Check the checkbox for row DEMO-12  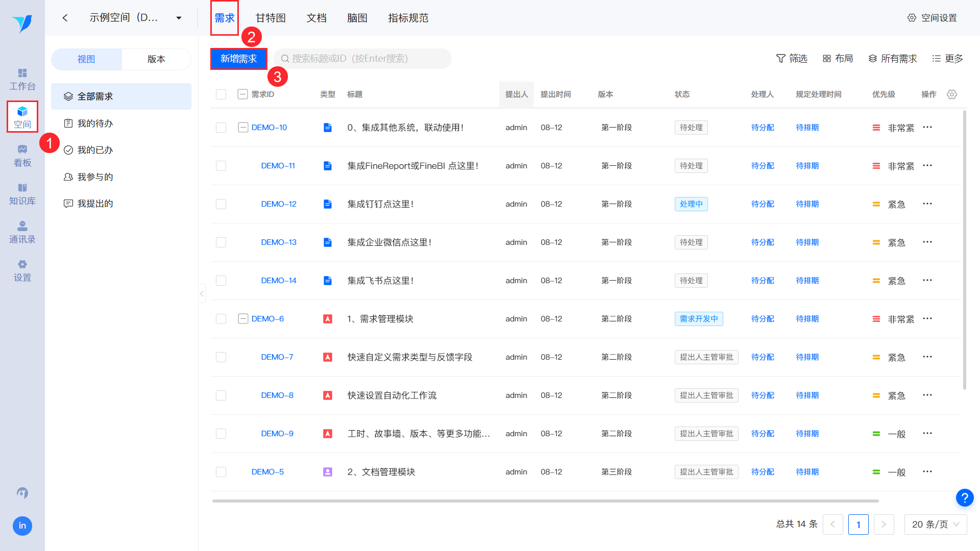220,204
